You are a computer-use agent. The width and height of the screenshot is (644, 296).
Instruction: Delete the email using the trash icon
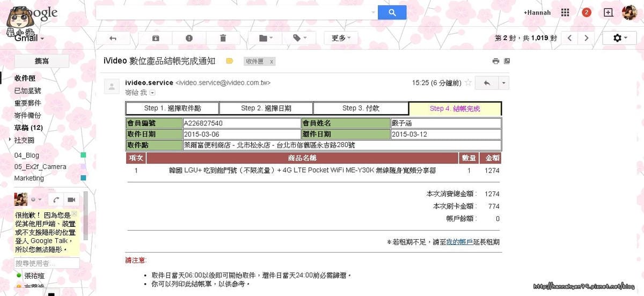coord(223,38)
